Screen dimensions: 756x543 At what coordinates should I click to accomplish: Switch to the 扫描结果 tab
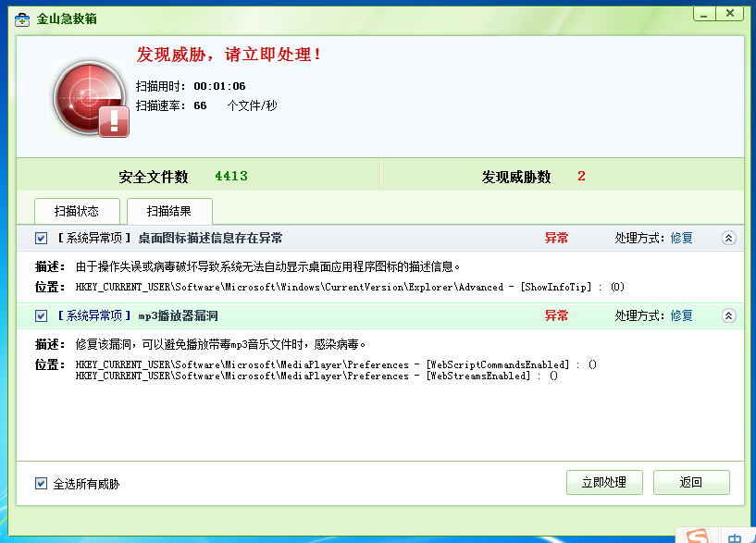coord(169,211)
